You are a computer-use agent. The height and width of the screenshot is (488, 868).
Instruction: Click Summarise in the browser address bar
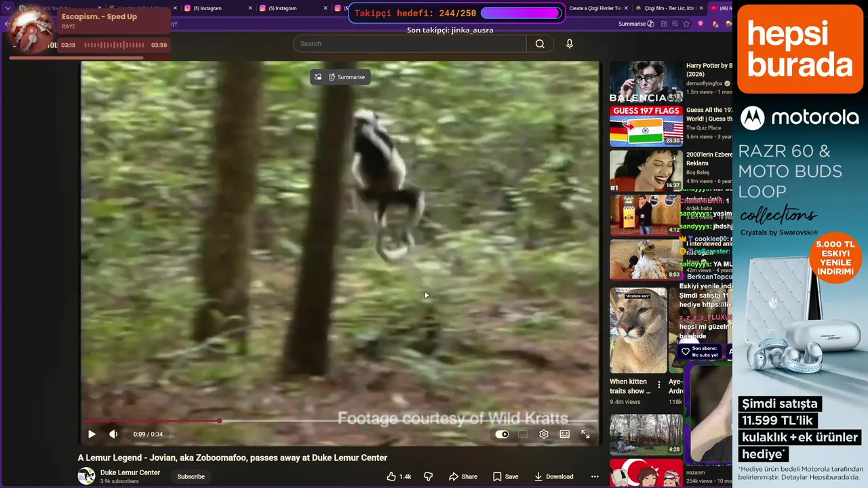pyautogui.click(x=636, y=24)
